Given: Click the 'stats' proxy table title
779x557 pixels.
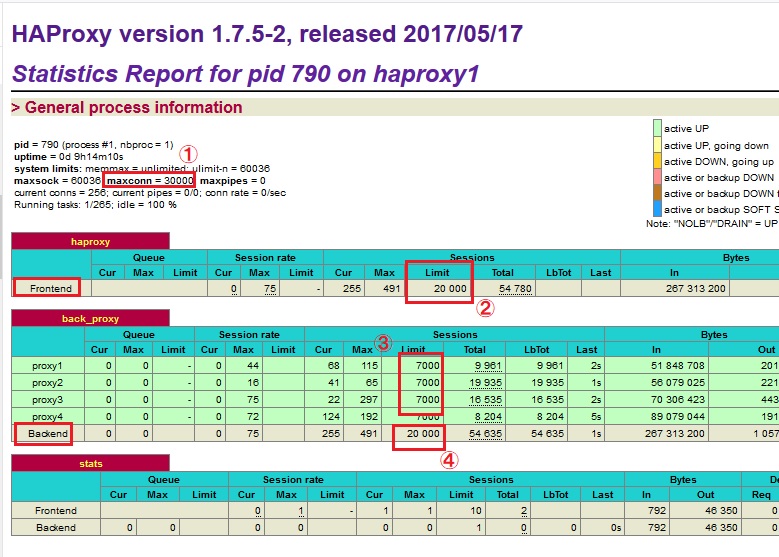Looking at the screenshot, I should point(90,463).
